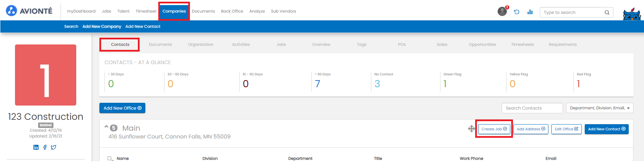Click the Yellow Flag count

513,84
